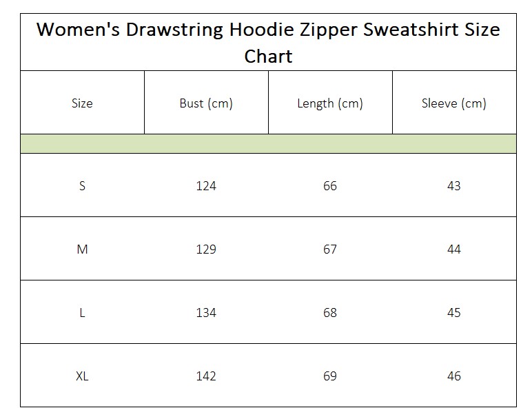Click the sleeve value 43
Image resolution: width=532 pixels, height=419 pixels.
click(x=454, y=186)
